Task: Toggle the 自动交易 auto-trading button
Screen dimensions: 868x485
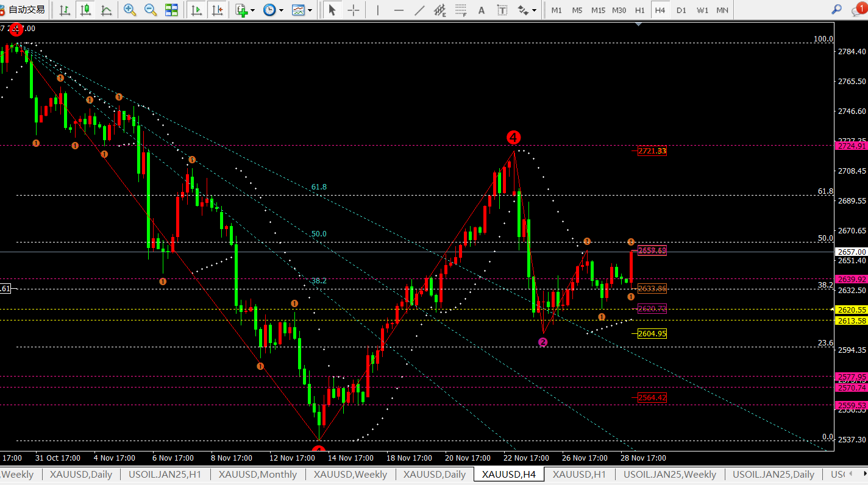Action: pyautogui.click(x=24, y=10)
